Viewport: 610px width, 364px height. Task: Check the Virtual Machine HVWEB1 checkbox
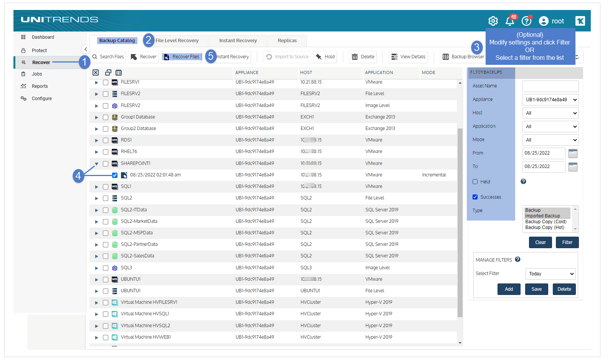(106, 338)
